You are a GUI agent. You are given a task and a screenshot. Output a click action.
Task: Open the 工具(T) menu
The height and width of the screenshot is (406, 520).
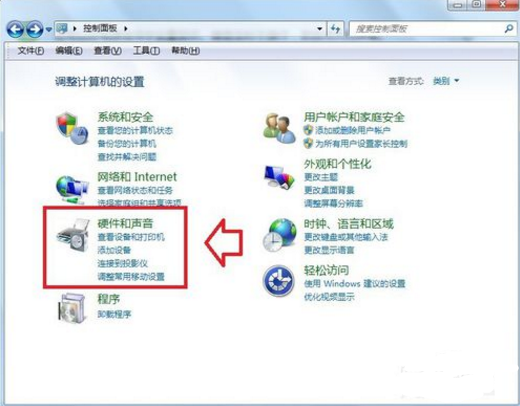coord(146,51)
